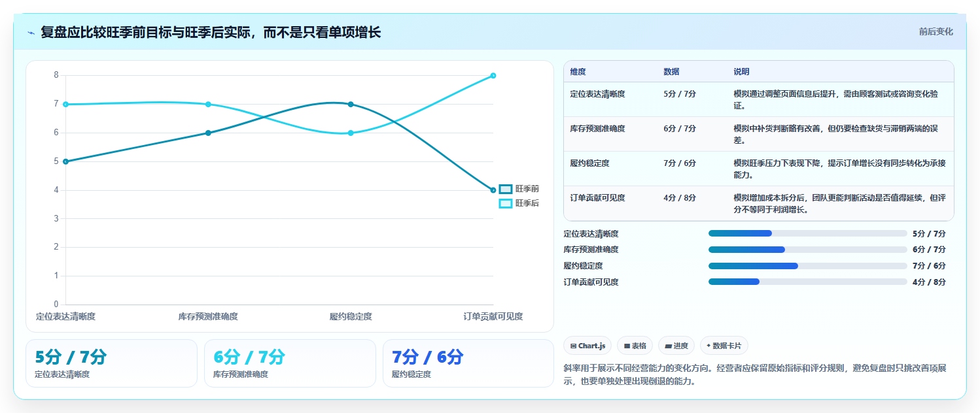
Task: Click 定位表达清晰度 label in the progress list
Action: coord(591,233)
